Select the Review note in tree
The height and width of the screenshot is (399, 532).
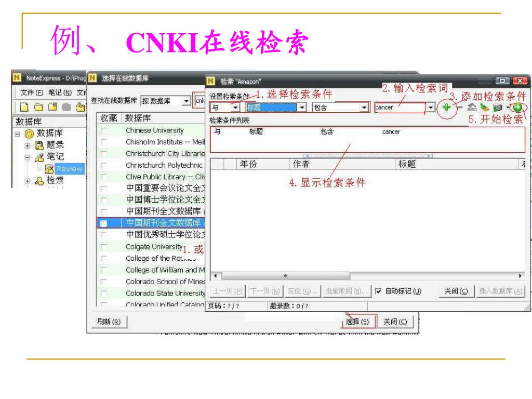point(70,169)
